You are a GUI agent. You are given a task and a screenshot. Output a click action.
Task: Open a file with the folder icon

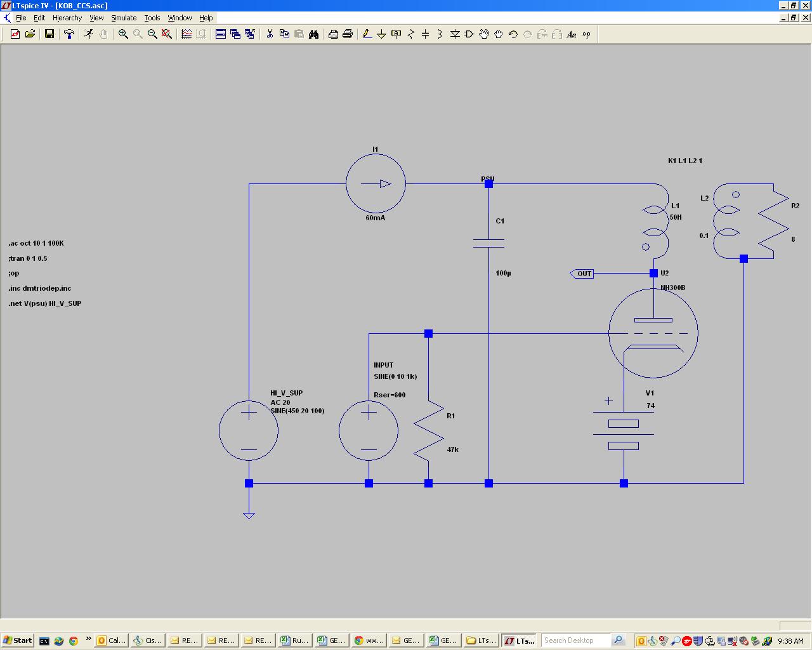coord(30,34)
